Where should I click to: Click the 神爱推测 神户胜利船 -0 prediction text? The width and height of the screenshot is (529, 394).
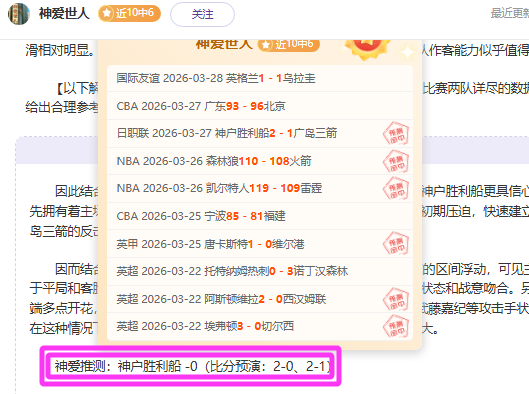[x=192, y=366]
